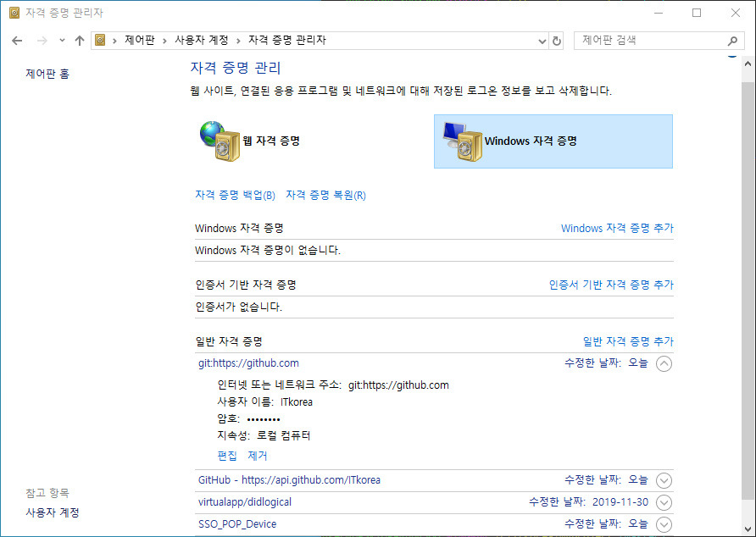
Task: Open 사용자 계정 under 참고 항목
Action: tap(53, 512)
